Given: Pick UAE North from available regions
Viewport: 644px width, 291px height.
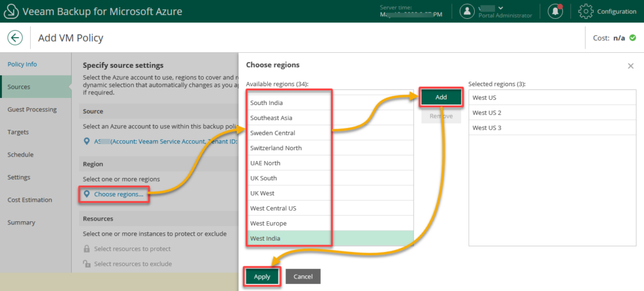Looking at the screenshot, I should pyautogui.click(x=265, y=163).
